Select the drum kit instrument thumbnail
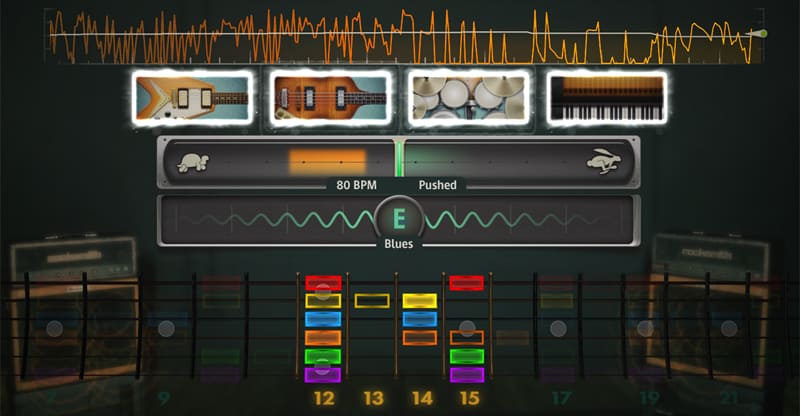The width and height of the screenshot is (800, 416). [468, 98]
